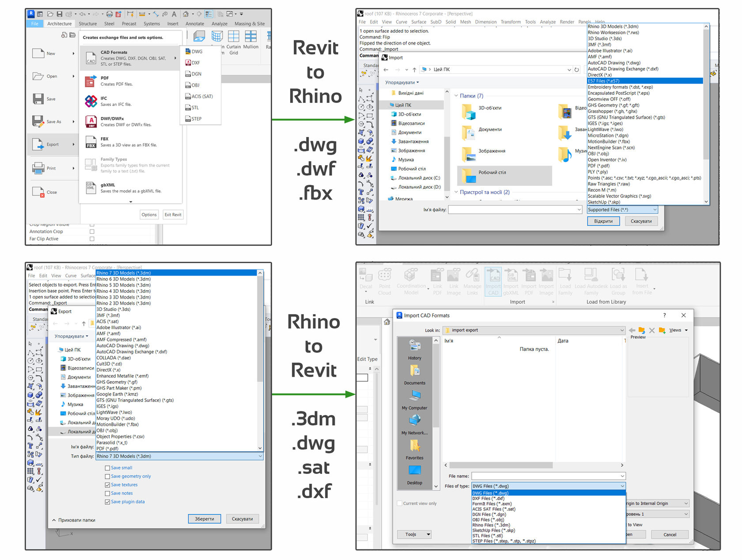Collapse the Папки (7) group

pyautogui.click(x=457, y=96)
